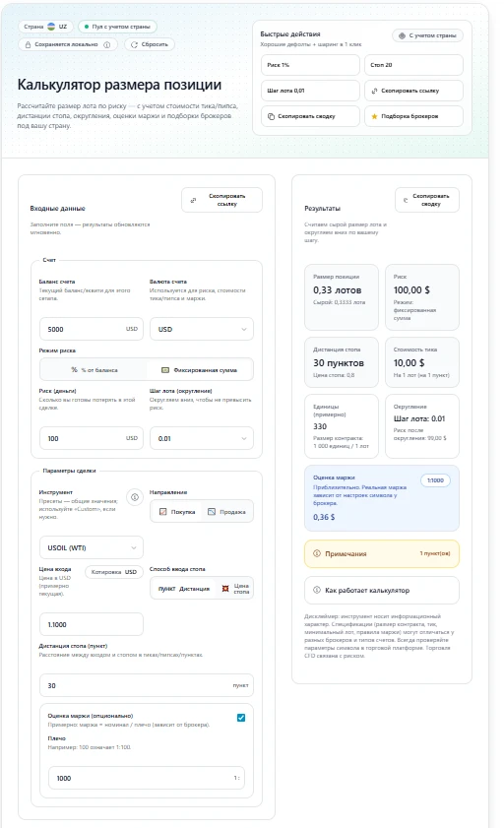Select Фиксированная сумма risk mode
This screenshot has width=504, height=828.
[200, 370]
